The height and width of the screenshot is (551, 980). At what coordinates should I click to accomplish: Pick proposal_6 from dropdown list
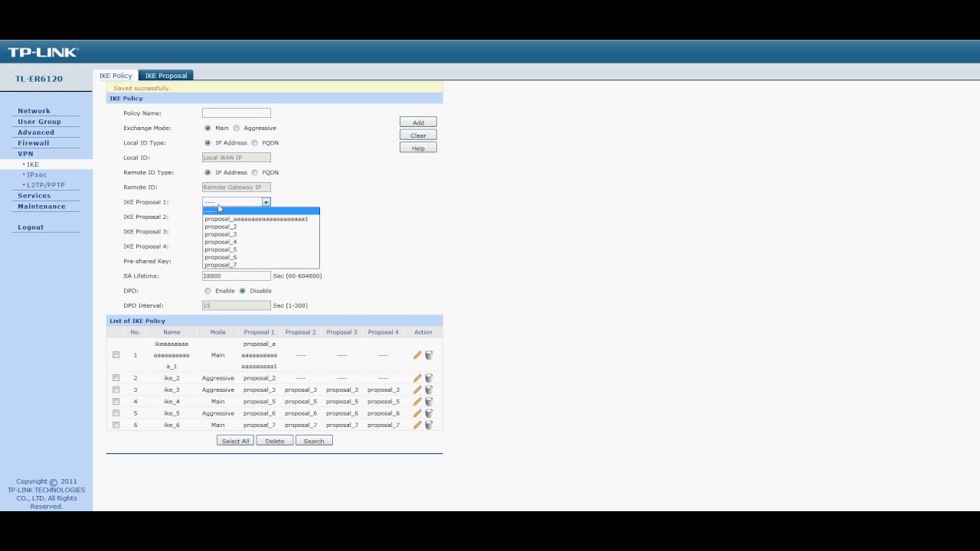[261, 257]
